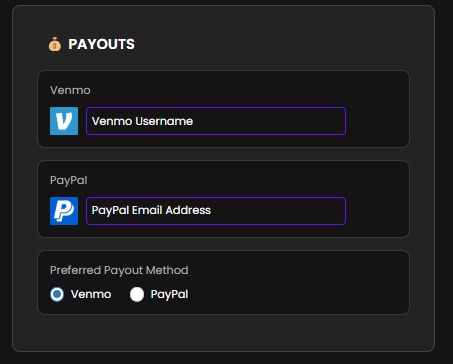This screenshot has height=364, width=453.
Task: Click the PayPal logo icon
Action: click(64, 211)
